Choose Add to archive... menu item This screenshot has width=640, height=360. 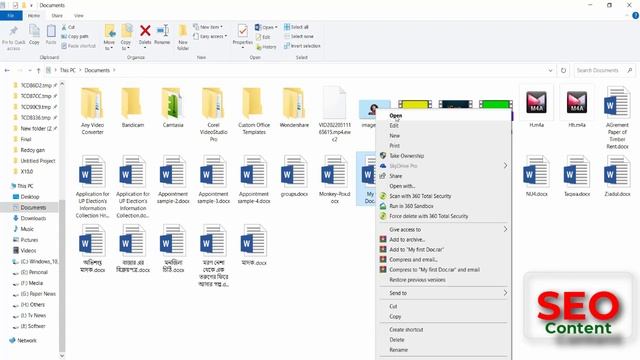[443, 240]
